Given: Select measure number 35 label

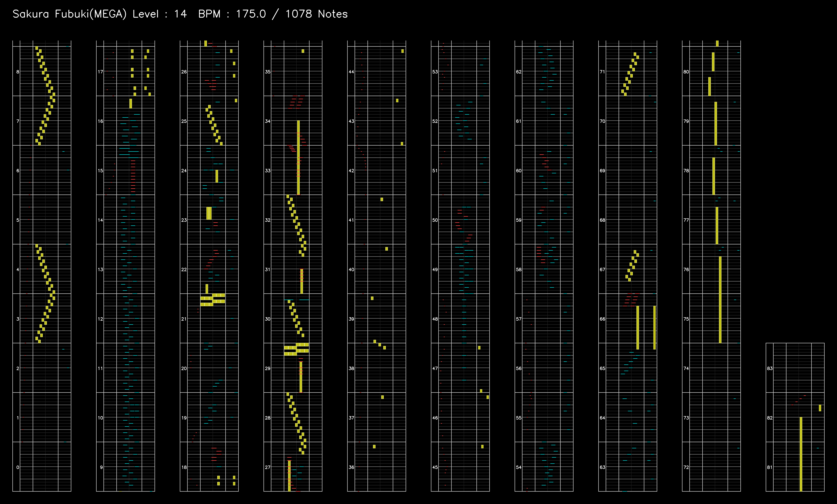Looking at the screenshot, I should click(x=268, y=72).
